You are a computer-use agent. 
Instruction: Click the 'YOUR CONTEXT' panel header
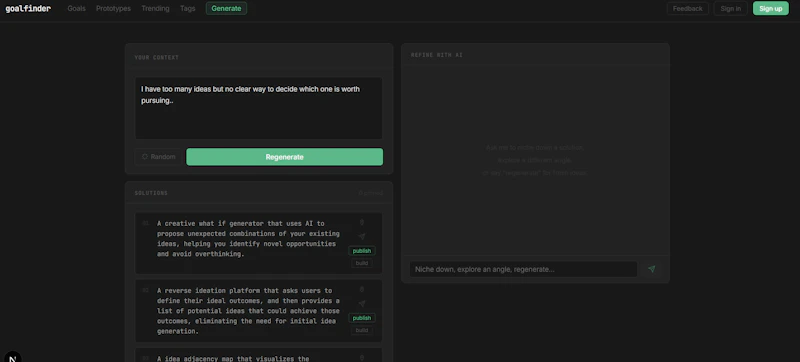click(x=157, y=58)
